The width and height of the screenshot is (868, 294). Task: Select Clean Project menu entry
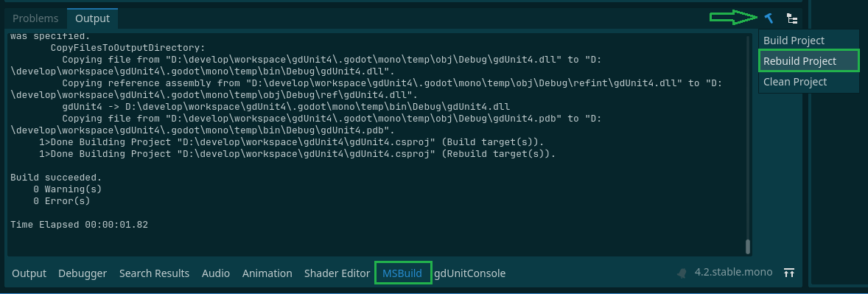[x=795, y=81]
